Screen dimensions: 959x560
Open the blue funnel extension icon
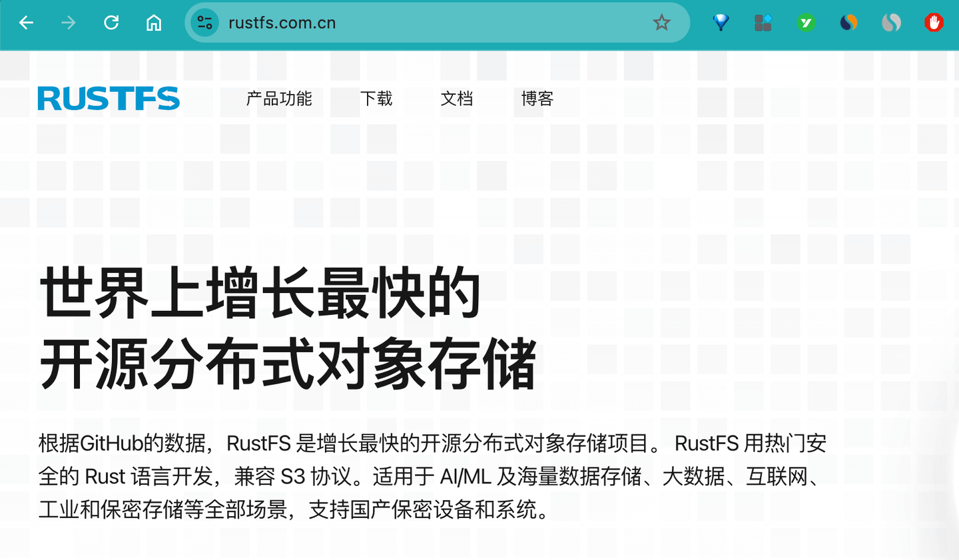click(x=721, y=22)
